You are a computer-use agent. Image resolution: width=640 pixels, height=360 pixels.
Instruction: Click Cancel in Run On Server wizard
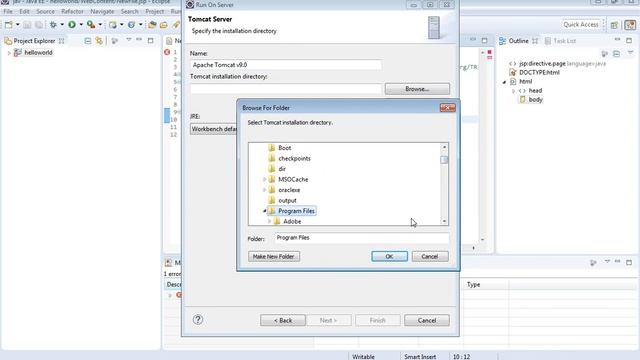coord(427,320)
